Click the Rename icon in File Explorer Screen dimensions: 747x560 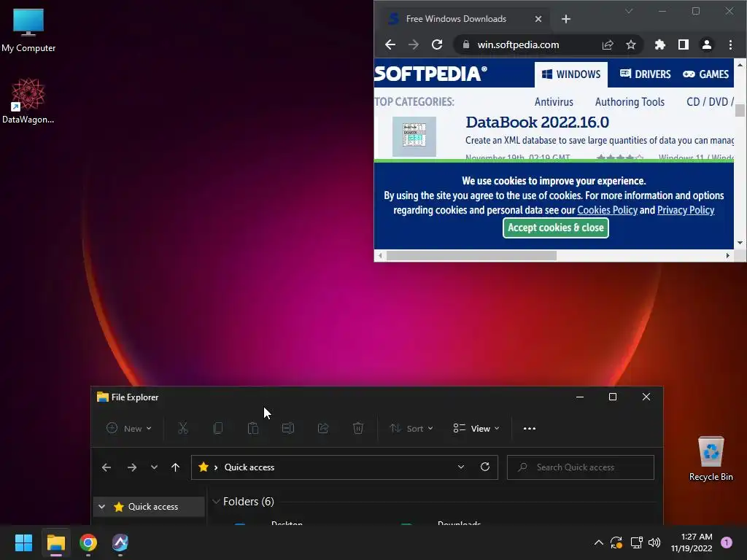[287, 429]
